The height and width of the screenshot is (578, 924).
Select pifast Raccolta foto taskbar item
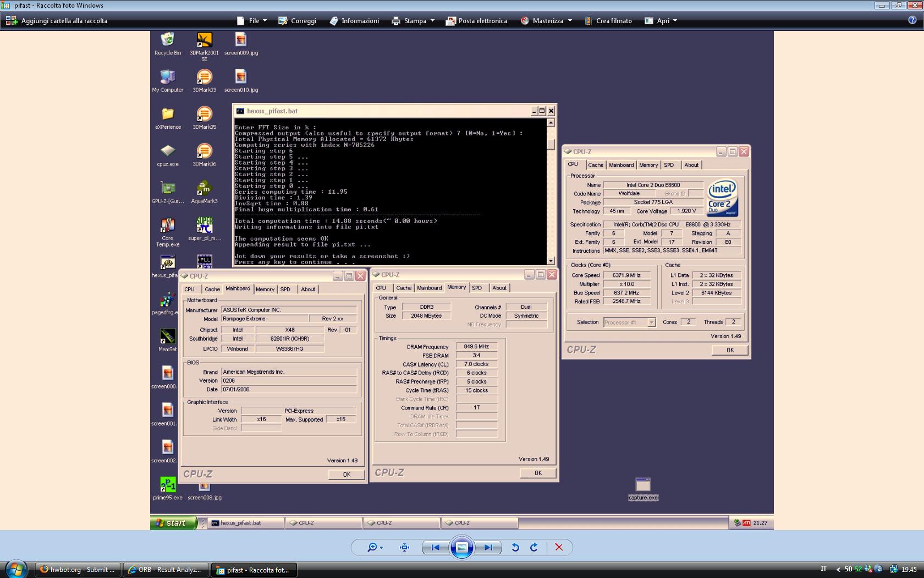(254, 570)
